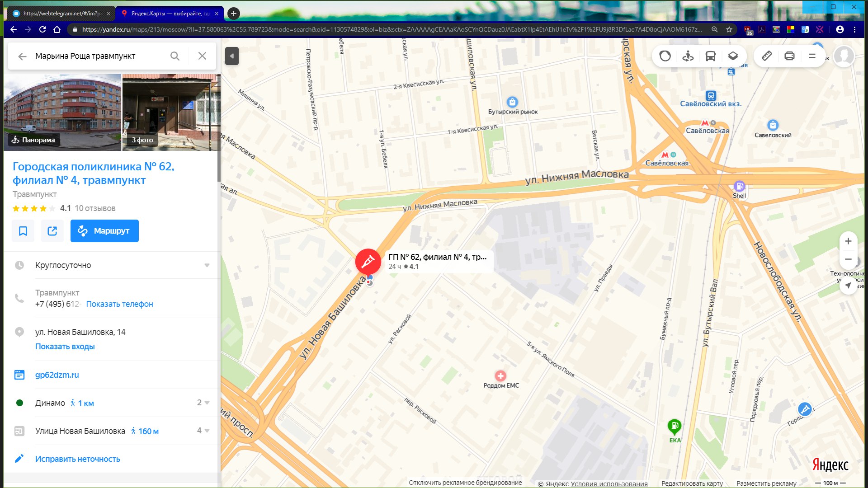Click Савеловский shopping marker
This screenshot has width=868, height=488.
pyautogui.click(x=773, y=125)
